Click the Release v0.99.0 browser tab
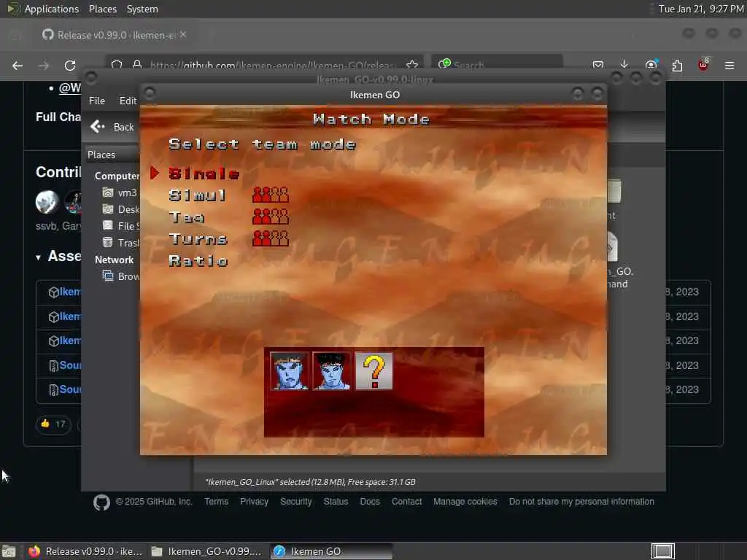 tap(115, 35)
